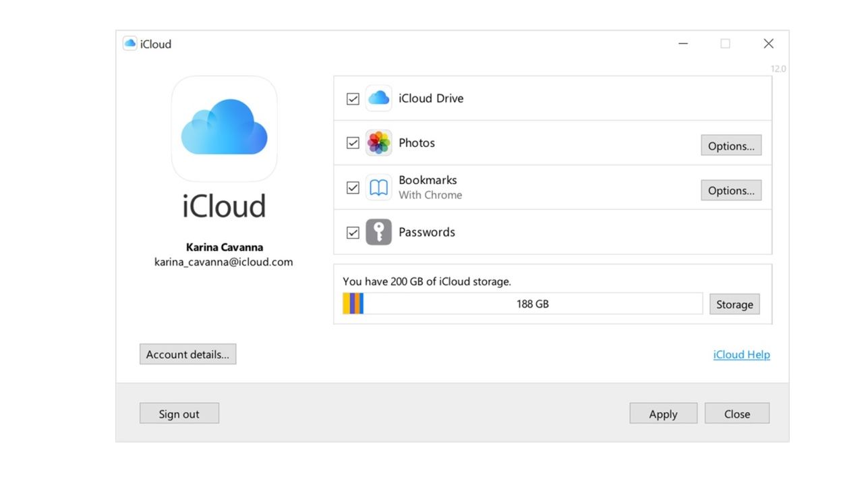Screen dimensions: 868x483
Task: Apply the current iCloud settings
Action: [663, 413]
